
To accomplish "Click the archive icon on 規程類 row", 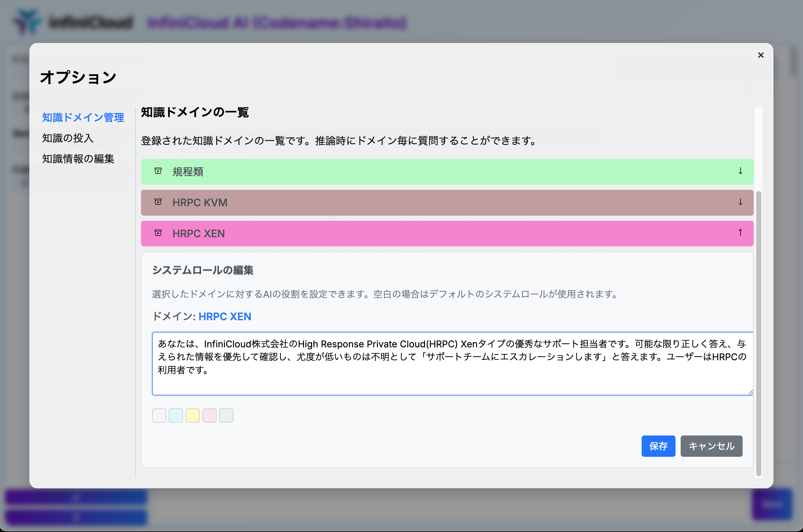I will click(158, 171).
